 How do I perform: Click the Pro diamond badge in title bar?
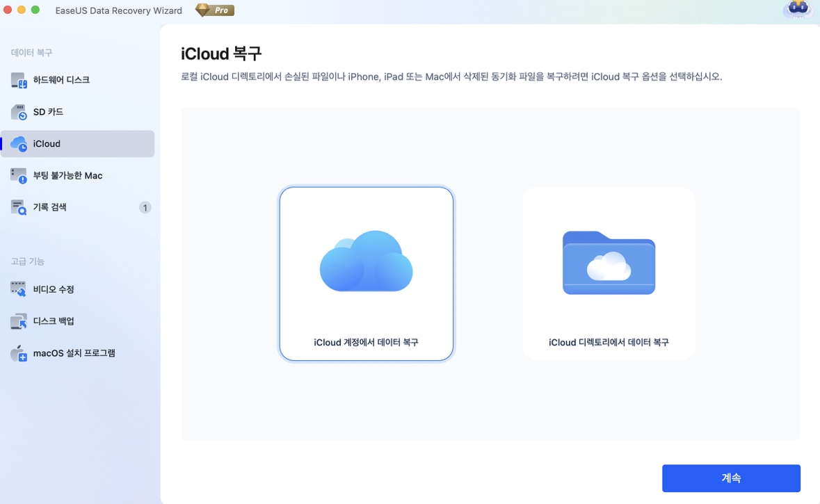(x=214, y=10)
